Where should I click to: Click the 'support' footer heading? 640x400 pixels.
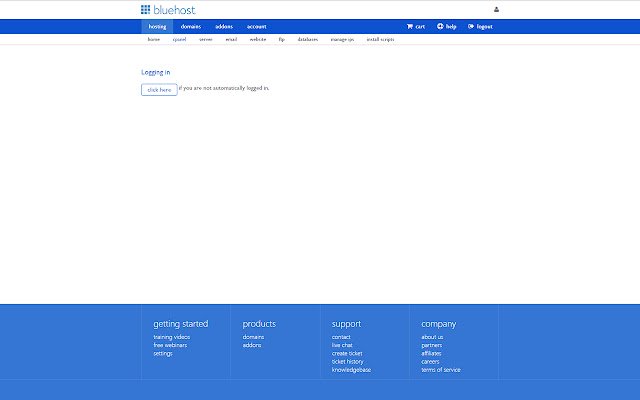[x=346, y=324]
